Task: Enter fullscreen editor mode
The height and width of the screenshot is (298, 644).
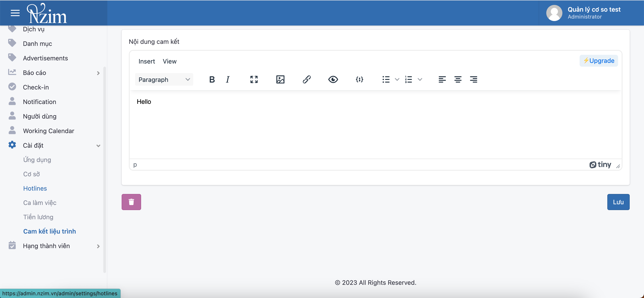Action: coord(254,80)
